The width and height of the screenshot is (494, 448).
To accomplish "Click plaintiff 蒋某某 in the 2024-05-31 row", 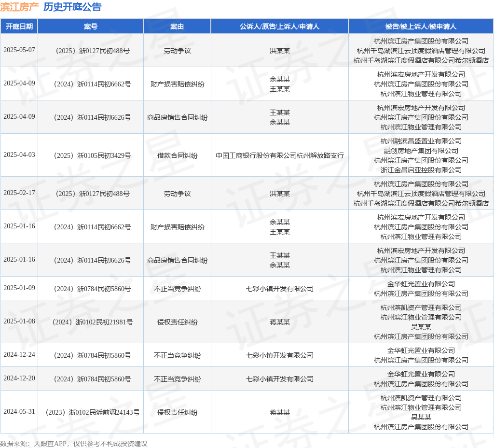I will (x=280, y=412).
